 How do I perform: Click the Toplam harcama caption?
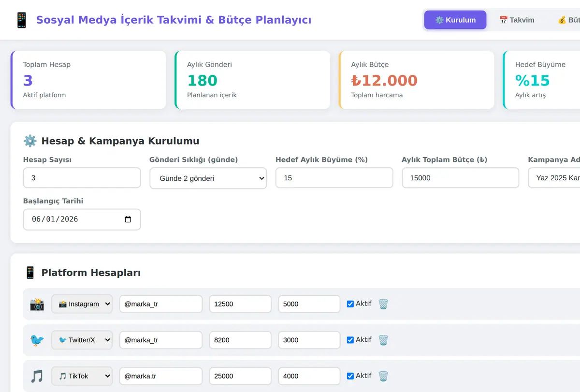click(x=377, y=95)
